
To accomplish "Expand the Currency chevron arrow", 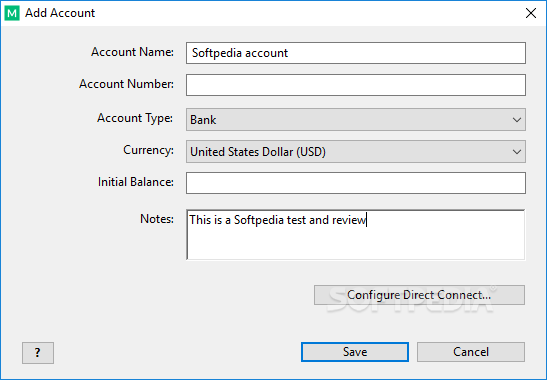I will [x=517, y=152].
